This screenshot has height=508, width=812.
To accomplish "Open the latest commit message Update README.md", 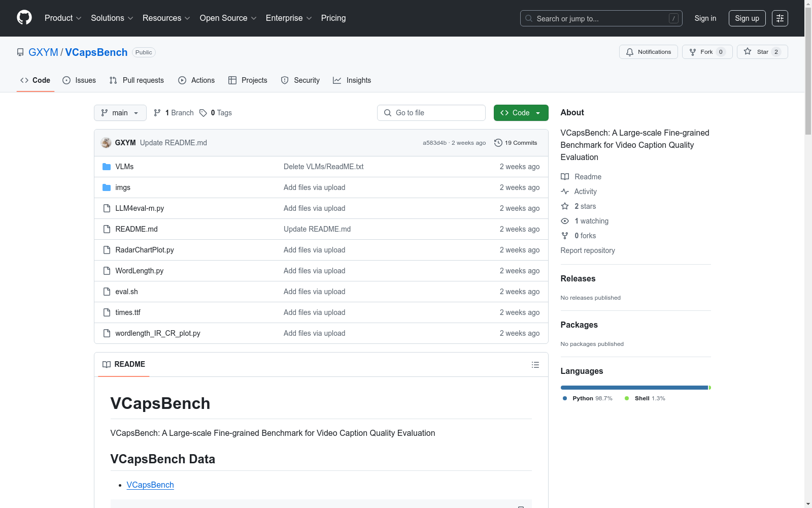I will 174,143.
